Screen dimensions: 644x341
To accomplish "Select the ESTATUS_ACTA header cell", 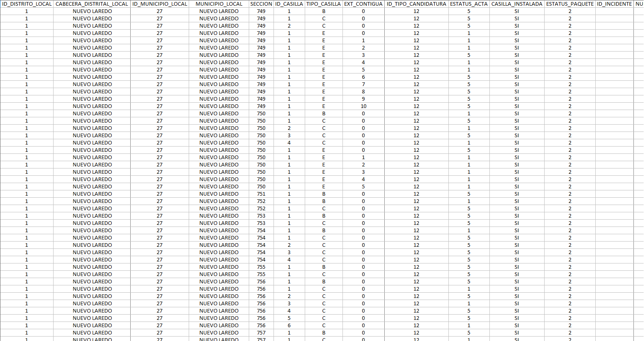I will coord(469,4).
